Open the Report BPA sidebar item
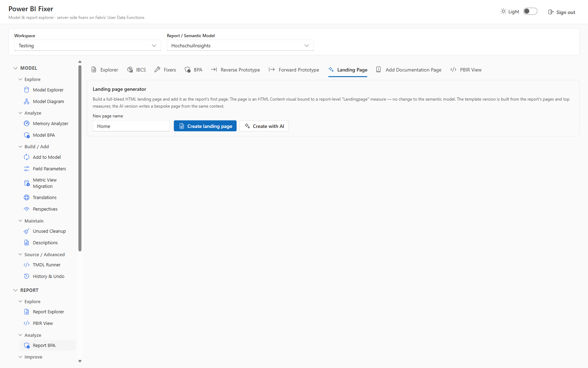This screenshot has width=588, height=368. 48,345
